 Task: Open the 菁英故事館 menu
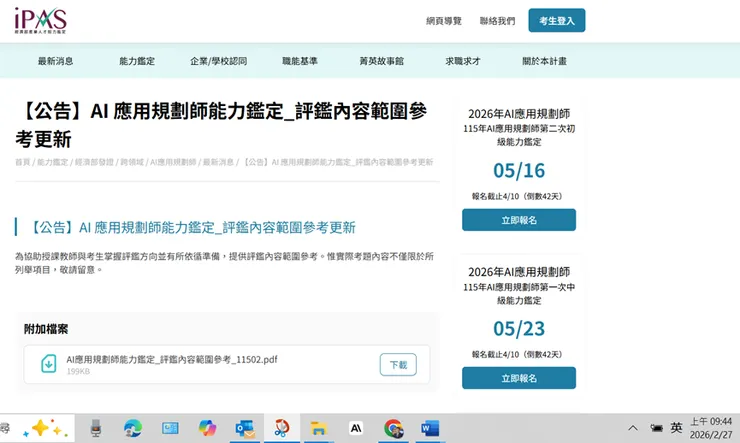(x=381, y=61)
